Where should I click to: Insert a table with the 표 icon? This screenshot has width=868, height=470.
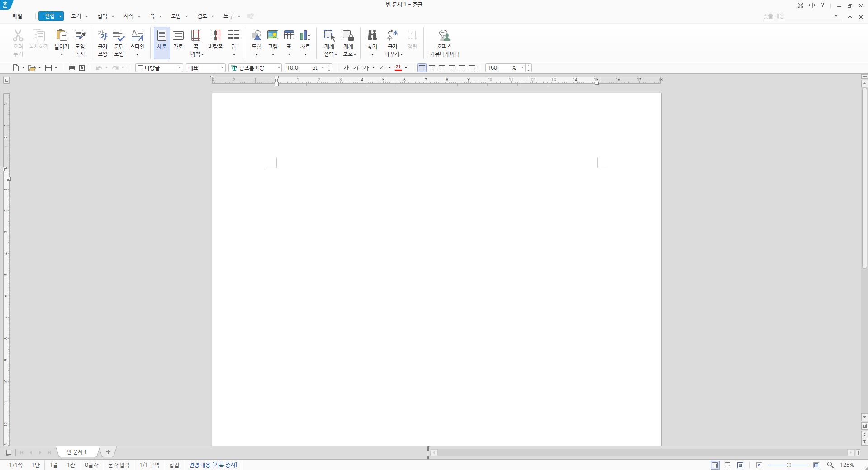coord(289,35)
